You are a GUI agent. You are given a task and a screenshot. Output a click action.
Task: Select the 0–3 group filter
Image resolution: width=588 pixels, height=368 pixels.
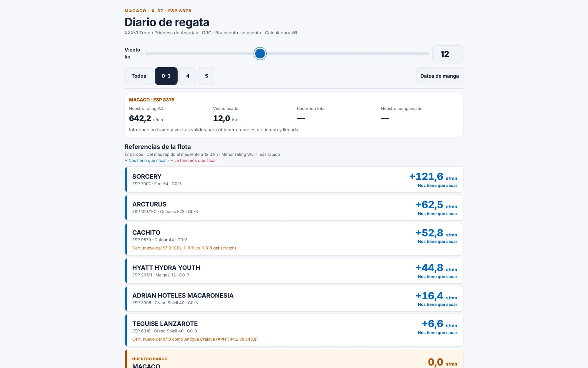pos(166,76)
